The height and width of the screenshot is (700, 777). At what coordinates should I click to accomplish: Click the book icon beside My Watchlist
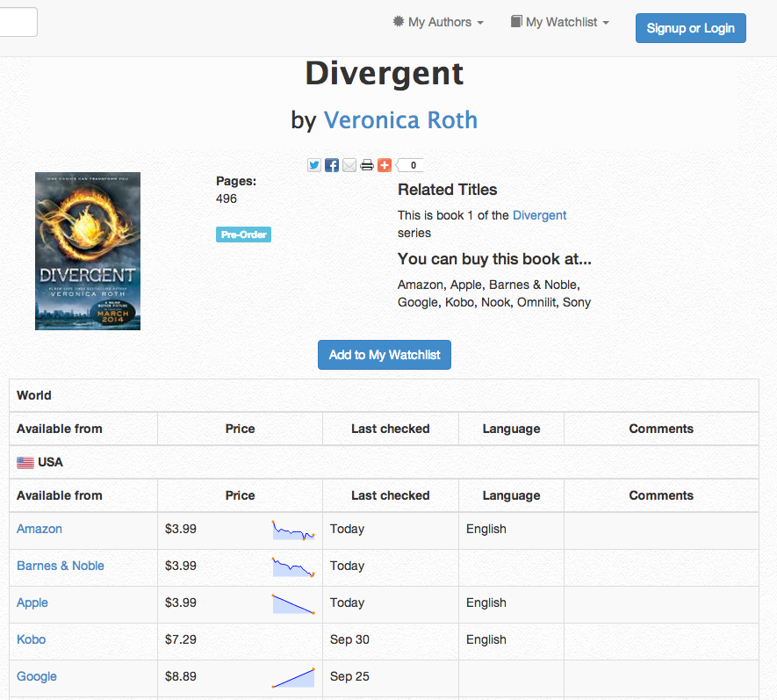[x=516, y=21]
